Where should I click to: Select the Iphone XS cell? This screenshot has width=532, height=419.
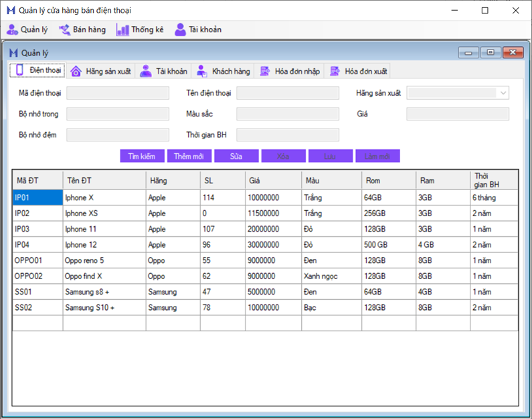(x=104, y=214)
